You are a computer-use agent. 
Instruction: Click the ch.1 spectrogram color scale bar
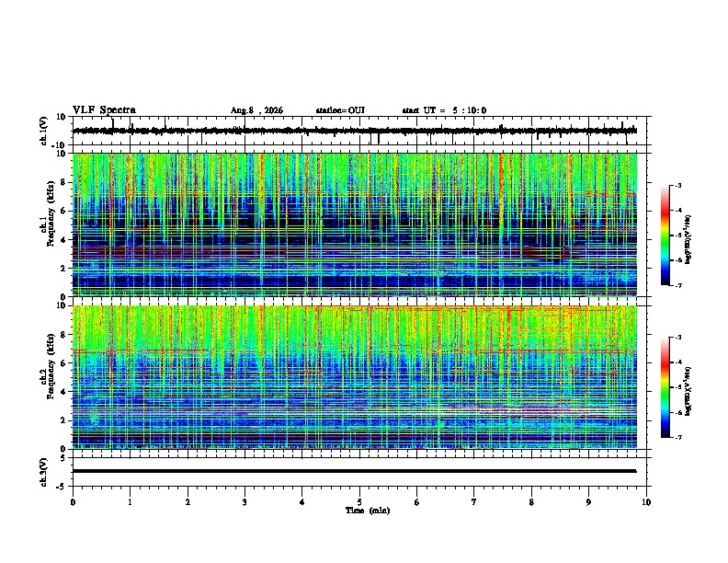665,236
